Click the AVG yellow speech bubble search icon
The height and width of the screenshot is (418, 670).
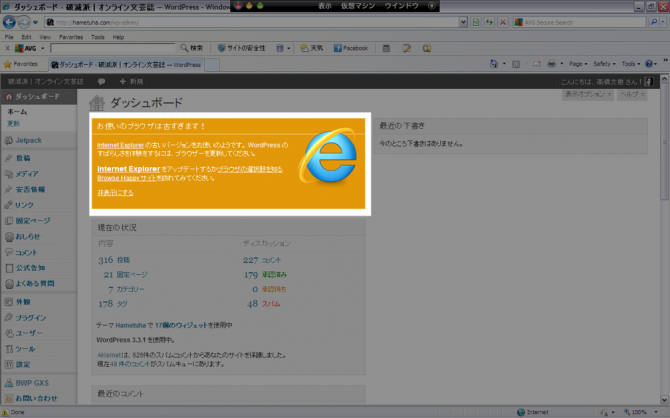tap(426, 48)
